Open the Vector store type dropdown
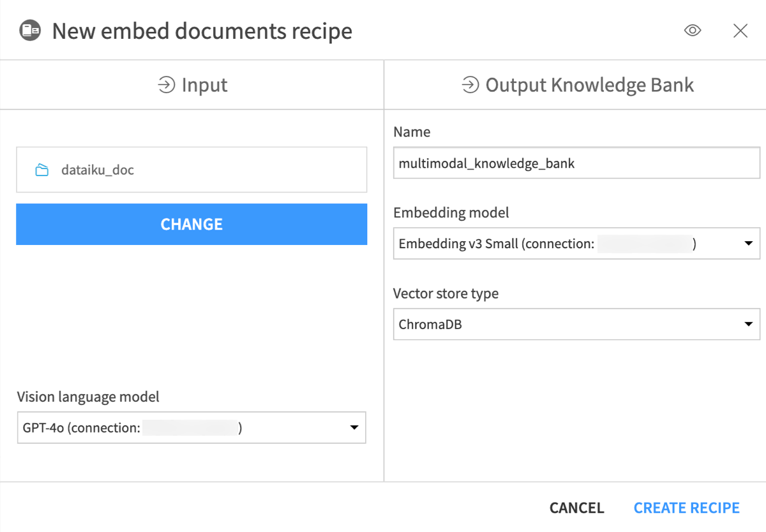 576,324
